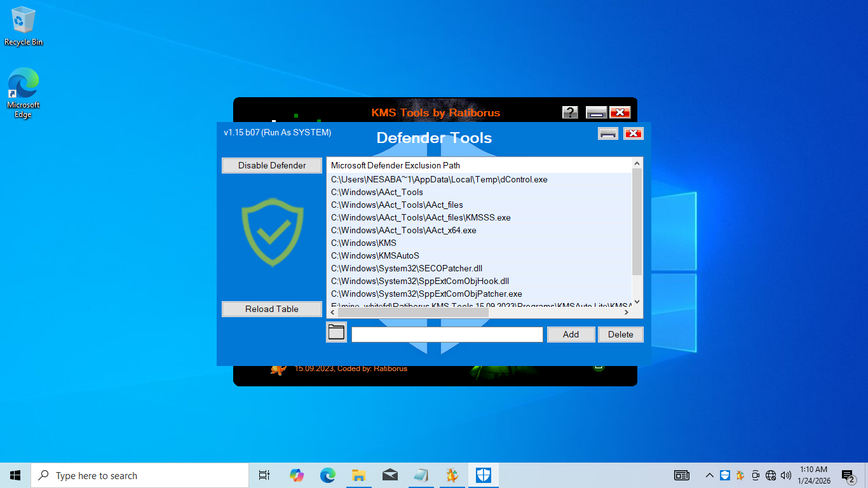Launch the Mail app from taskbar
The height and width of the screenshot is (488, 868).
pyautogui.click(x=390, y=475)
